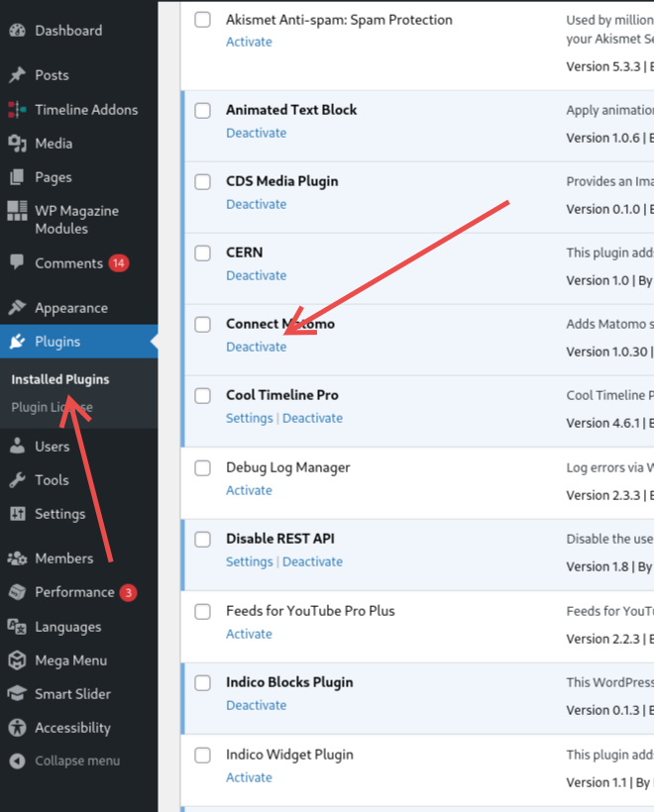Select the Animated Text Block checkbox
654x812 pixels.
click(202, 110)
